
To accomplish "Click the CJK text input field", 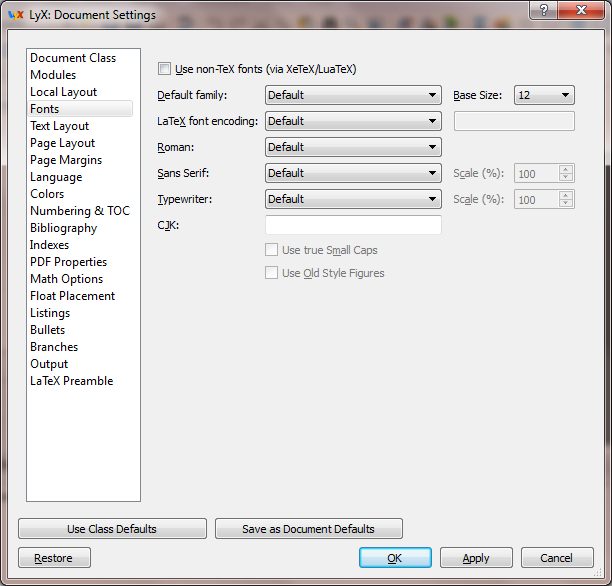I will point(353,225).
